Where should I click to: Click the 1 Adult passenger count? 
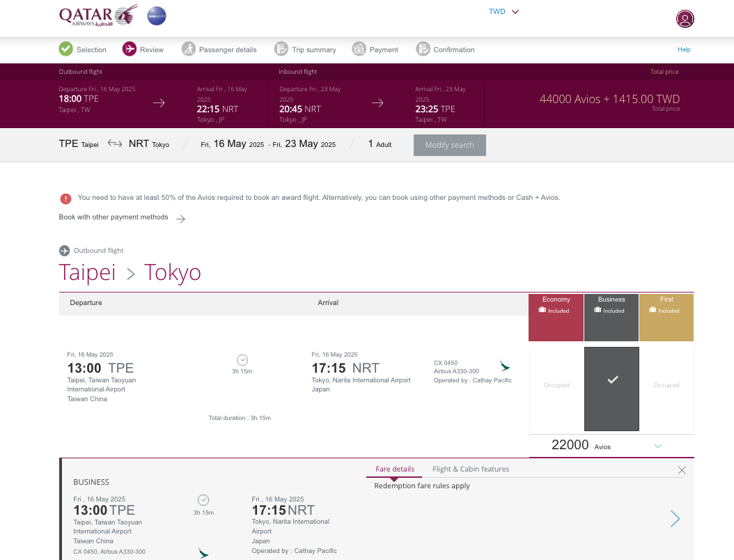380,143
